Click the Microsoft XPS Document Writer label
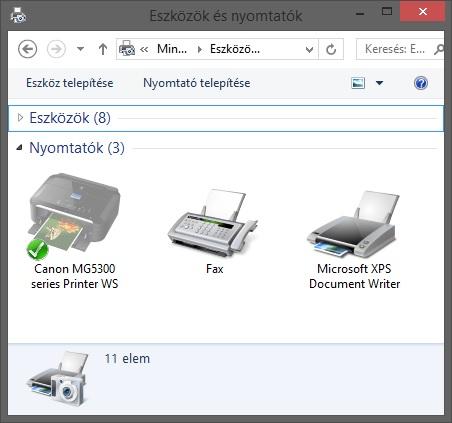The height and width of the screenshot is (423, 452). (354, 276)
